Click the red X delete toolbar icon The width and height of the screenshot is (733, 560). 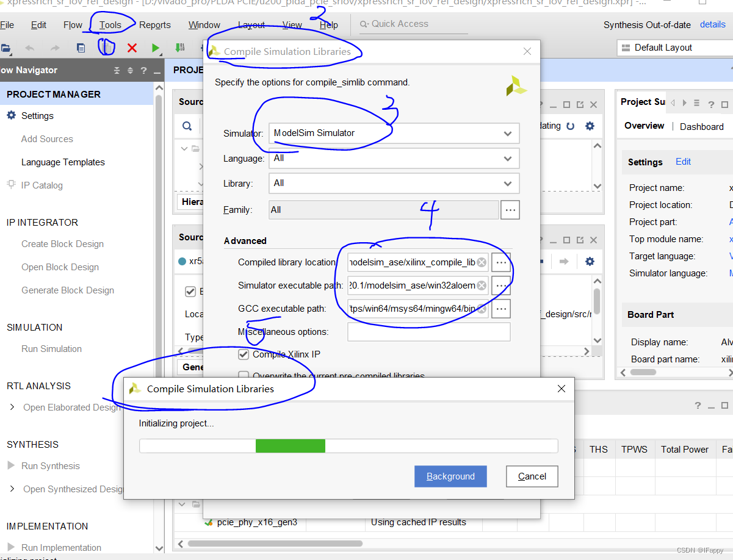pyautogui.click(x=132, y=48)
